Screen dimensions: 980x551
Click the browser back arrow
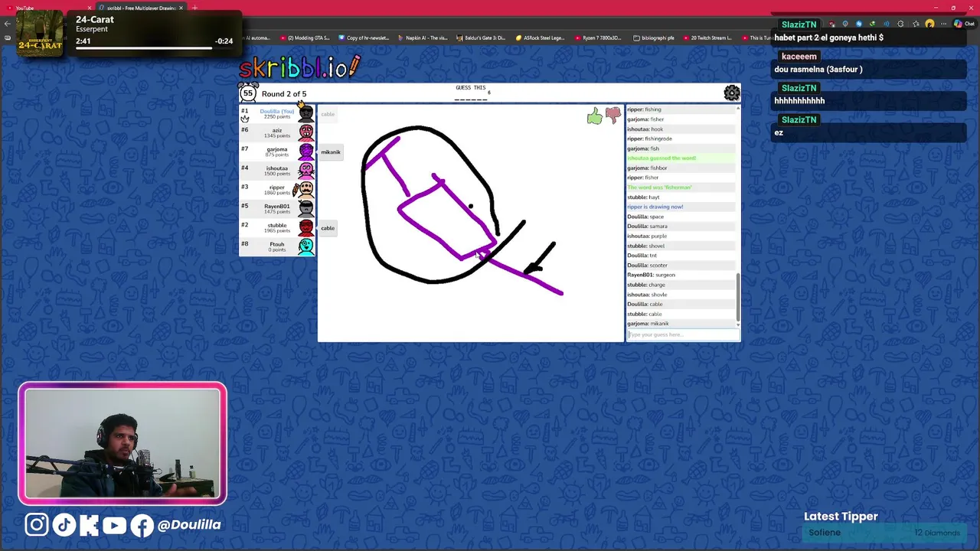(x=7, y=24)
